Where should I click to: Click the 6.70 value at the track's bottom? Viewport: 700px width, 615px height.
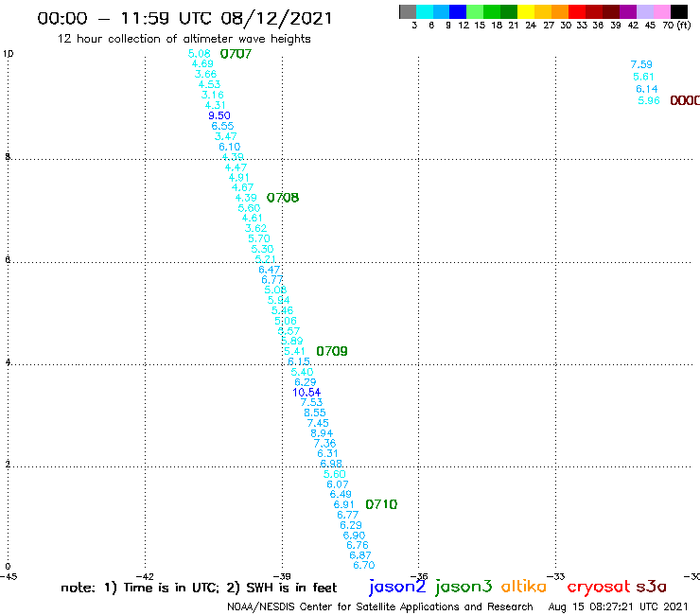click(364, 566)
